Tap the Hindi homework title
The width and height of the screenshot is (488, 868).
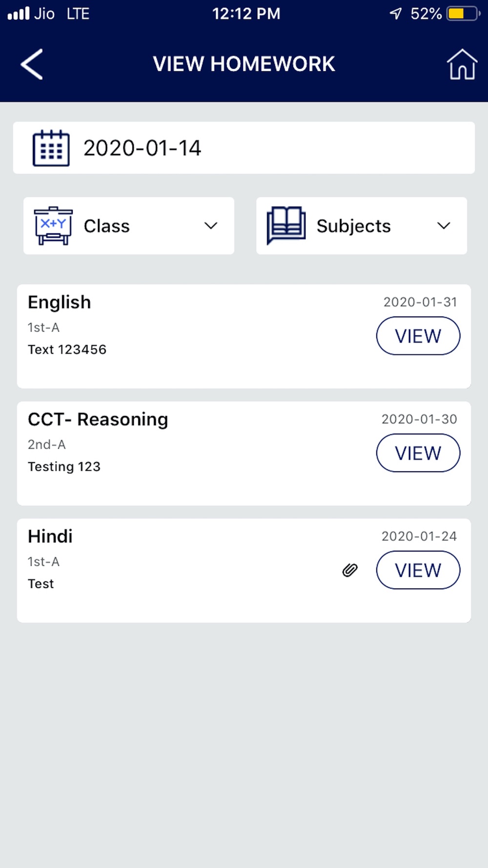50,537
